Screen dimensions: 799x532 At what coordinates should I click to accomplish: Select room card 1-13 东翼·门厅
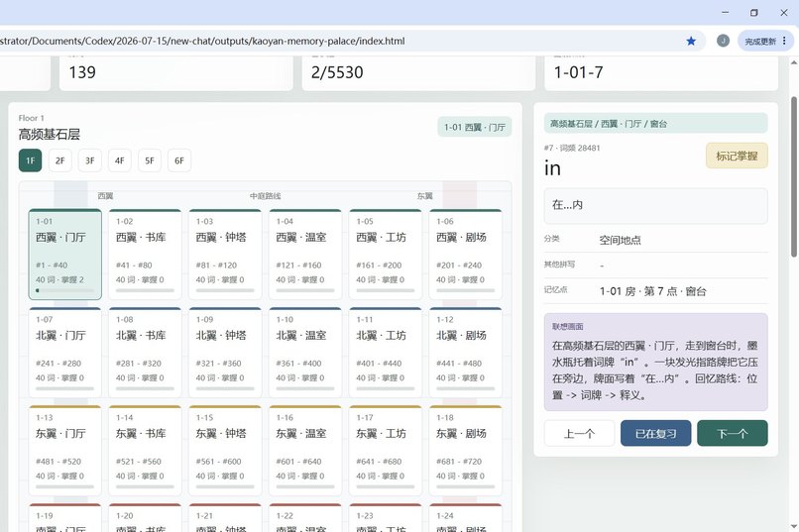[x=65, y=451]
